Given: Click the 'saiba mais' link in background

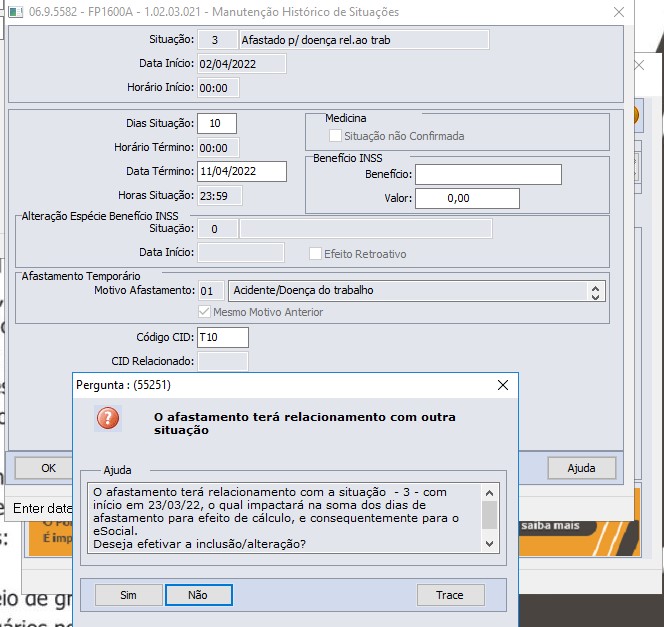Looking at the screenshot, I should (x=550, y=525).
